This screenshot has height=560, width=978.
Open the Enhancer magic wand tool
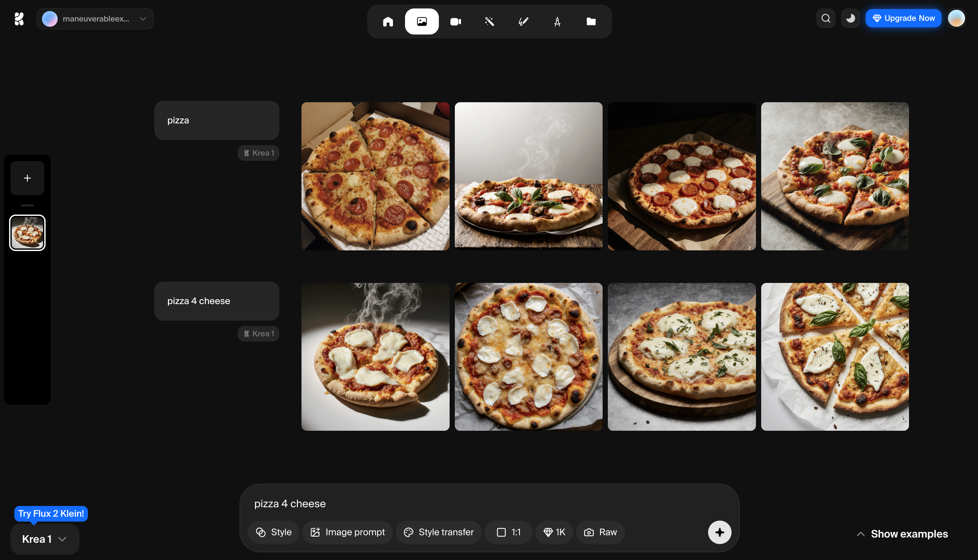pyautogui.click(x=489, y=21)
